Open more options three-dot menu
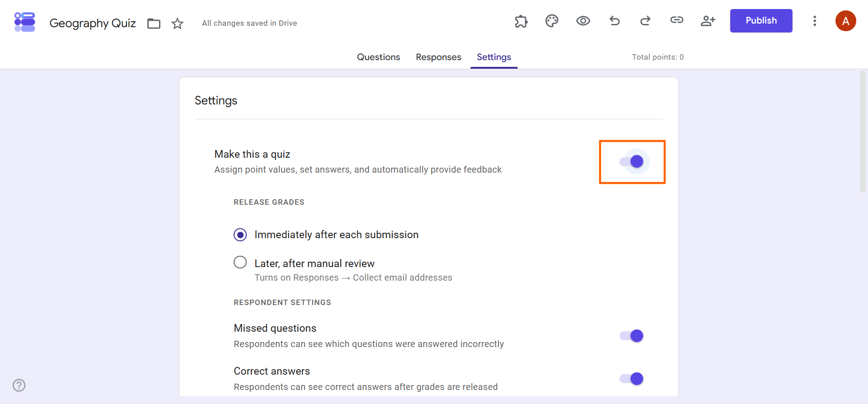868x404 pixels. pyautogui.click(x=815, y=21)
